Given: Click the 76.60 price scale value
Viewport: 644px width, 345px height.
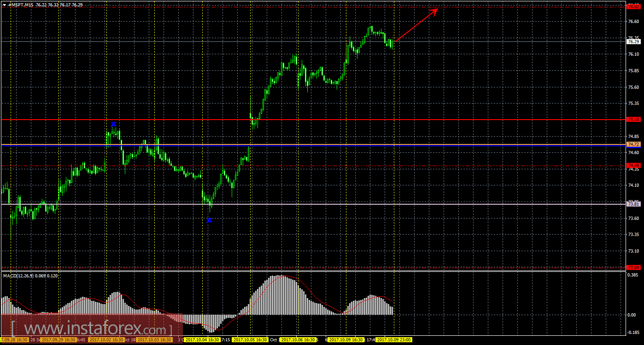Looking at the screenshot, I should pos(633,21).
